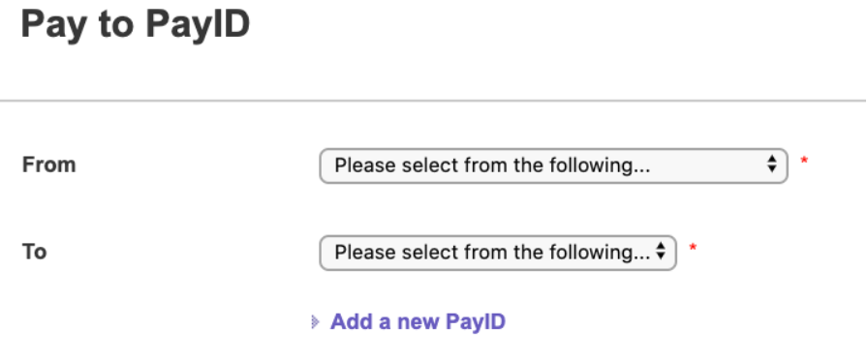Click the triangle icon beside Add a new PayID

pyautogui.click(x=315, y=322)
